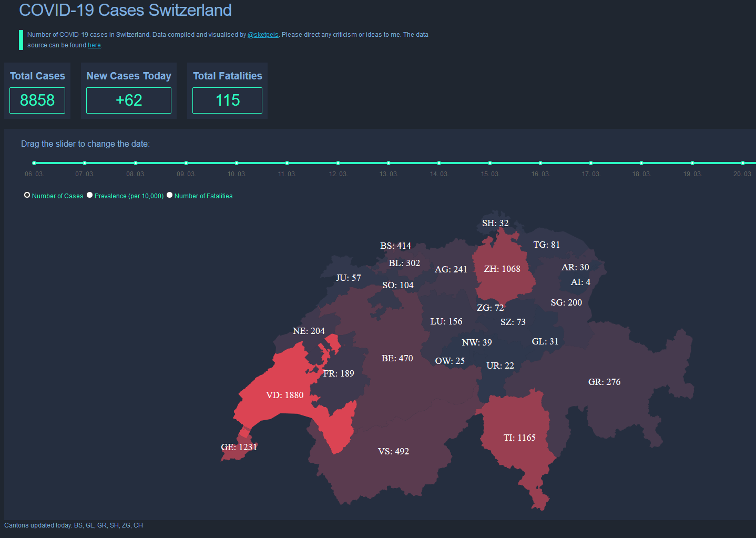Screen dimensions: 756x538
Task: Move the date to the 19. 03. marker
Action: pos(692,163)
